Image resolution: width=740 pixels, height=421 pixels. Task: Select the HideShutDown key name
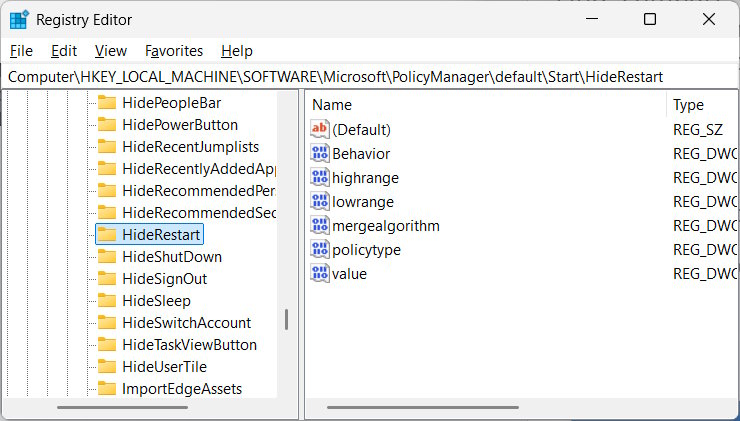point(172,257)
